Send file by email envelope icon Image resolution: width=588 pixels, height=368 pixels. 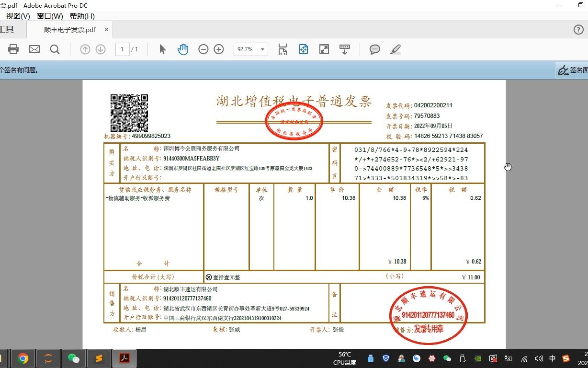click(x=34, y=49)
